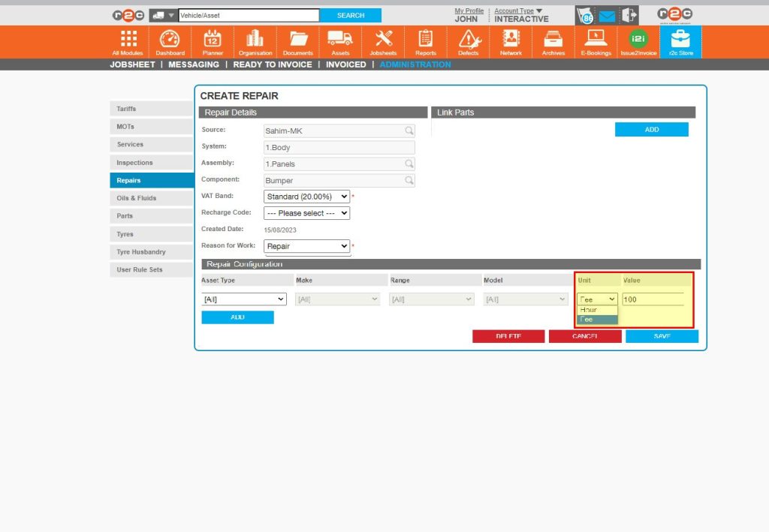Open Inspections in the side menu
Viewport: 769px width, 532px height.
(152, 162)
